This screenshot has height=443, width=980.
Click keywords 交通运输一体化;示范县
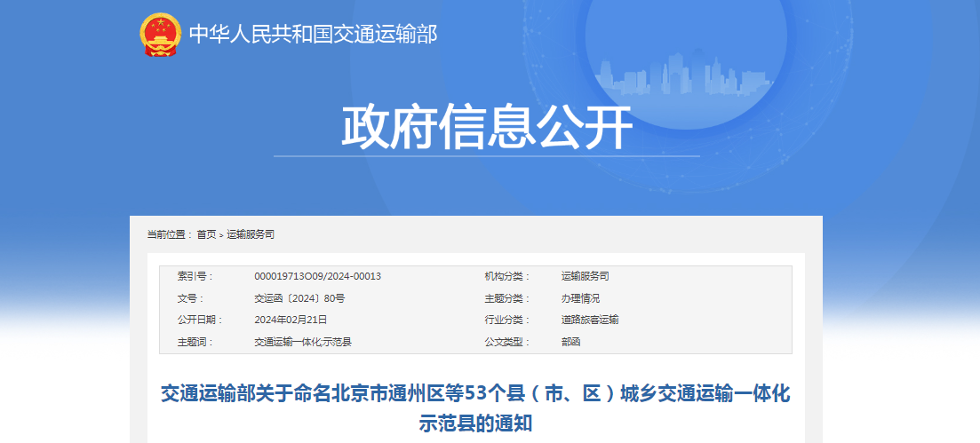click(x=303, y=343)
